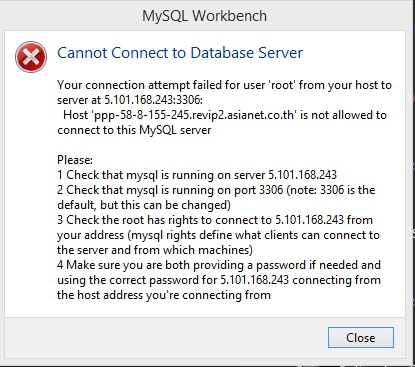Click the 'using the correct password' line
The width and height of the screenshot is (415, 367).
click(219, 280)
